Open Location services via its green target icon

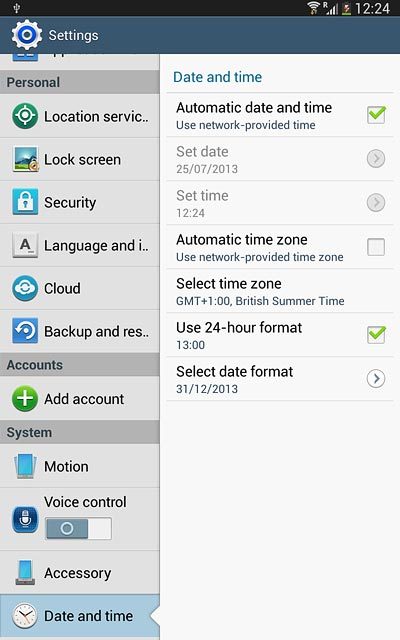click(25, 116)
